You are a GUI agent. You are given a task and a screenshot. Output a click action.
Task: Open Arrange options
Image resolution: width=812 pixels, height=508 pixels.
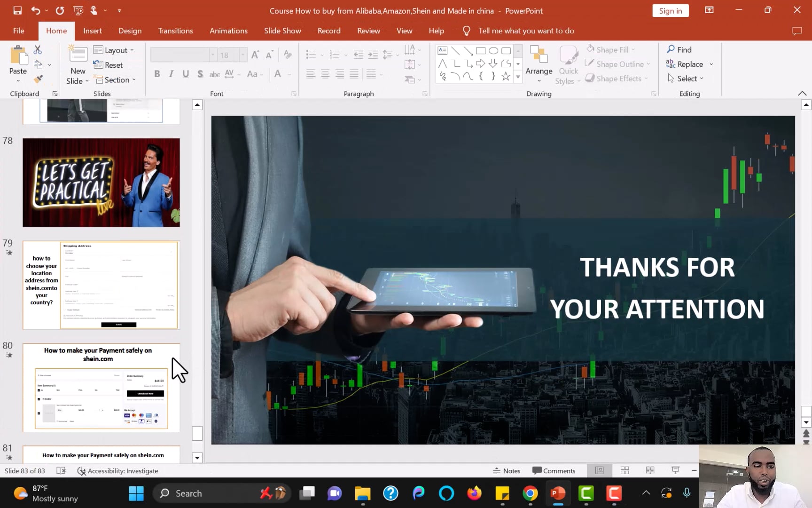pos(539,64)
